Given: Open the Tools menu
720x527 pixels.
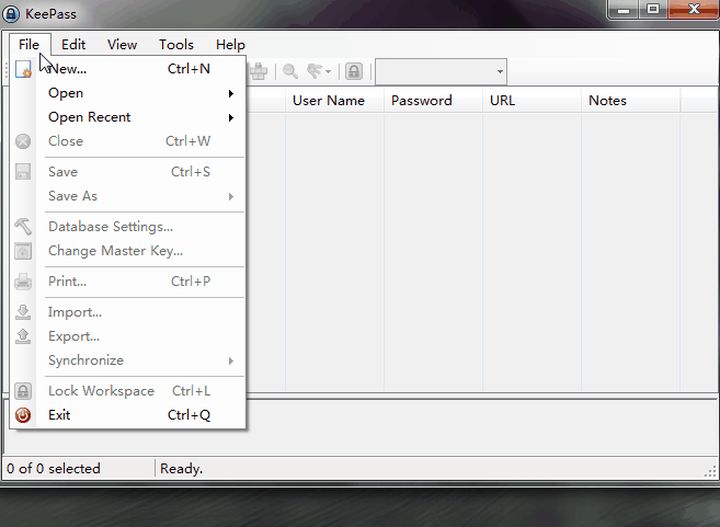Looking at the screenshot, I should pos(176,44).
